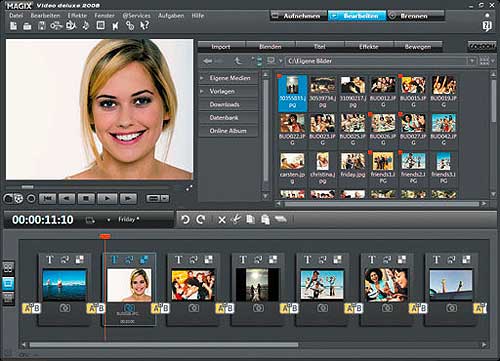Stop playback in the preview monitor

86,199
